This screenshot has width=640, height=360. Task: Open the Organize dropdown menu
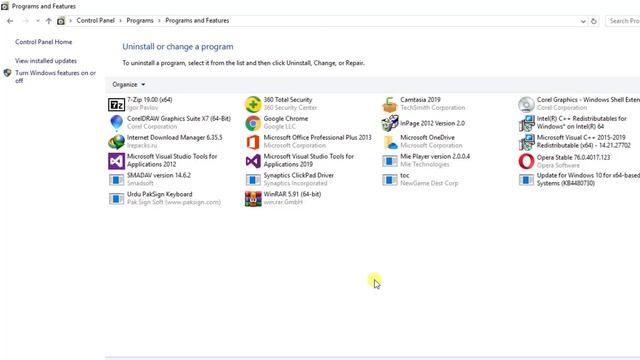[129, 84]
